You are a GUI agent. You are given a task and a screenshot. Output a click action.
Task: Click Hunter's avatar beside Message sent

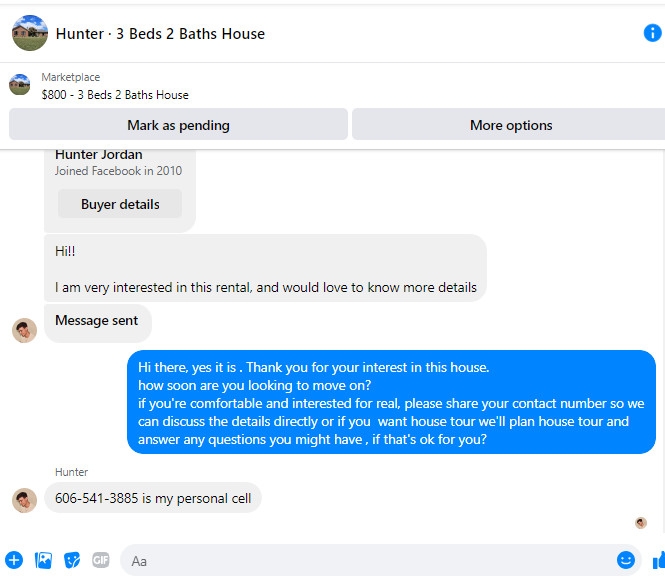(x=24, y=330)
